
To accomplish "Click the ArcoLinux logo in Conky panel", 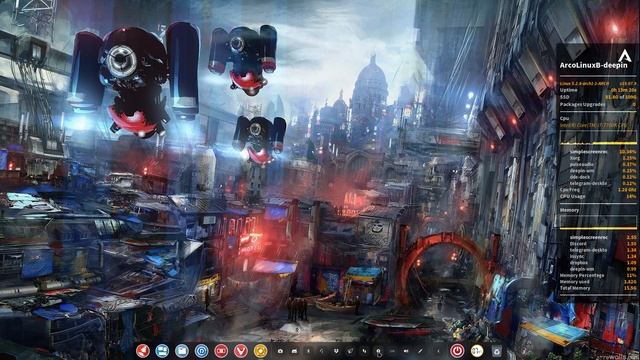I will click(x=624, y=56).
